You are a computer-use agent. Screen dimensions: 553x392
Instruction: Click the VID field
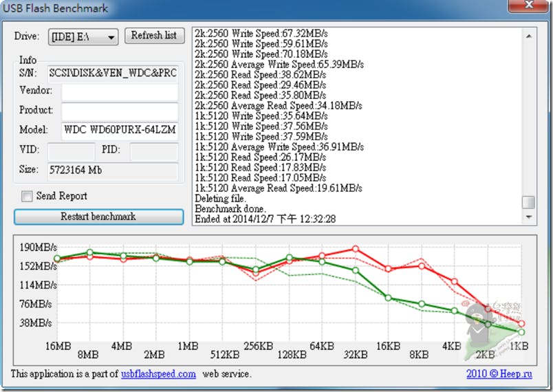72,150
